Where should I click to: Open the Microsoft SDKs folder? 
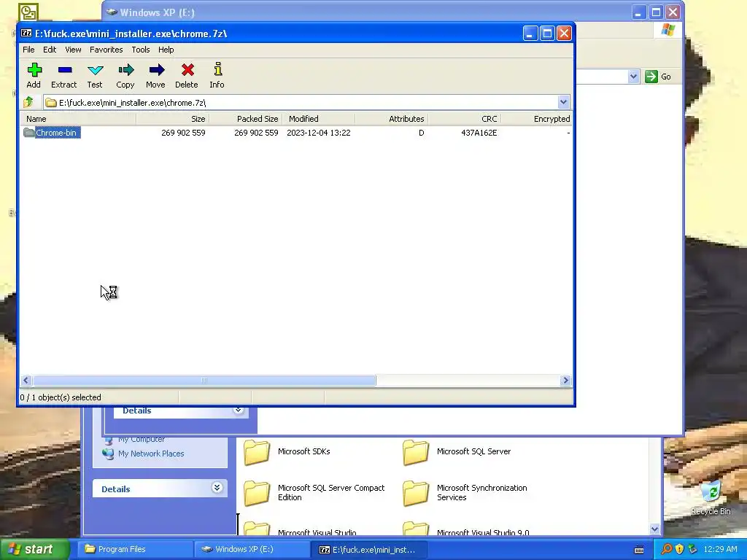coord(287,452)
